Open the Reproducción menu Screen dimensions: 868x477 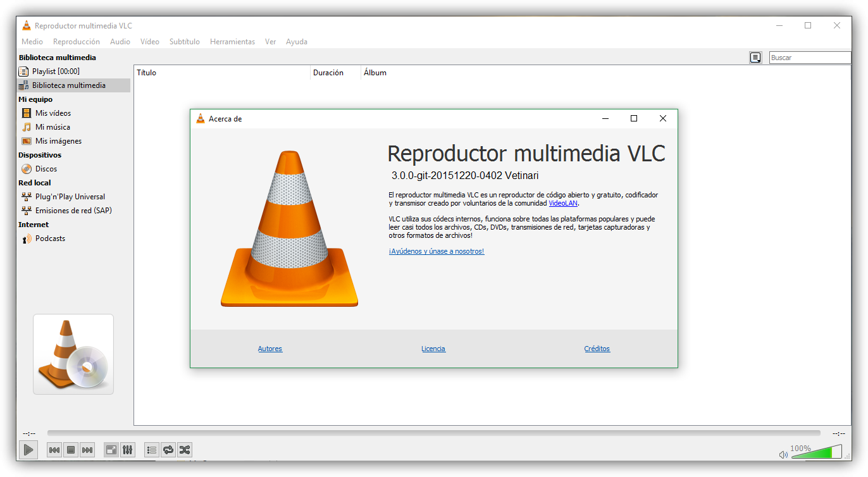[x=77, y=42]
